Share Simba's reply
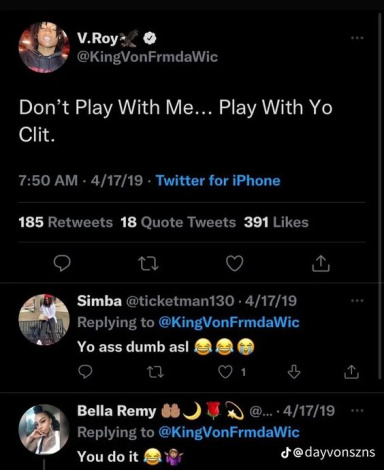Image resolution: width=384 pixels, height=470 pixels. (x=351, y=372)
